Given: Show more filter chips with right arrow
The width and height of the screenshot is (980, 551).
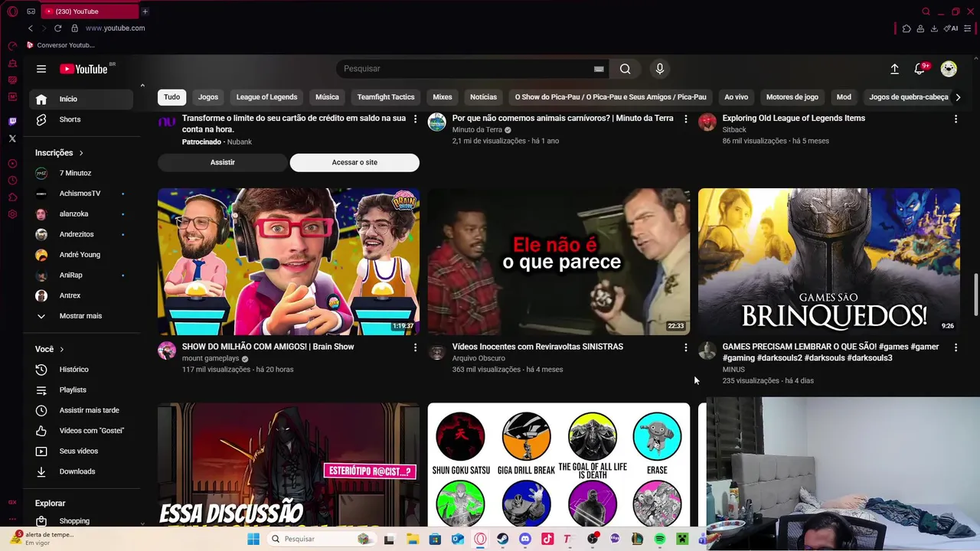Looking at the screenshot, I should click(x=958, y=97).
